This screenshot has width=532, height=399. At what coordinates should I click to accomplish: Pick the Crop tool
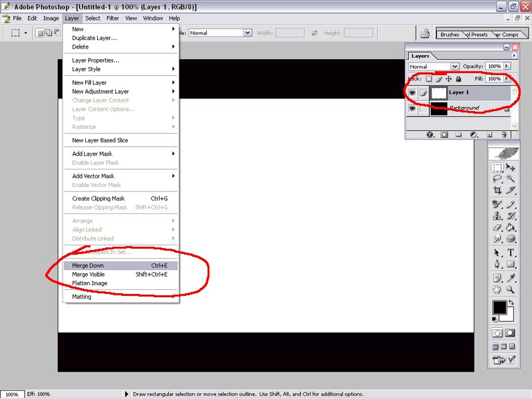[497, 191]
